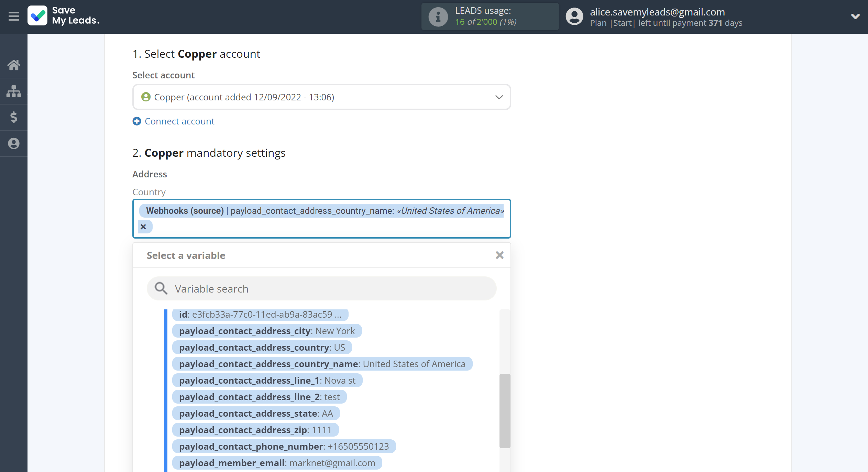Remove the country_name variable tag
This screenshot has height=472, width=868.
click(x=143, y=227)
